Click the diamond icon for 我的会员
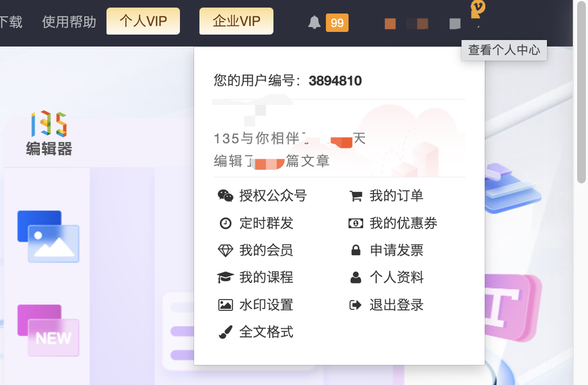This screenshot has width=588, height=385. [x=225, y=250]
